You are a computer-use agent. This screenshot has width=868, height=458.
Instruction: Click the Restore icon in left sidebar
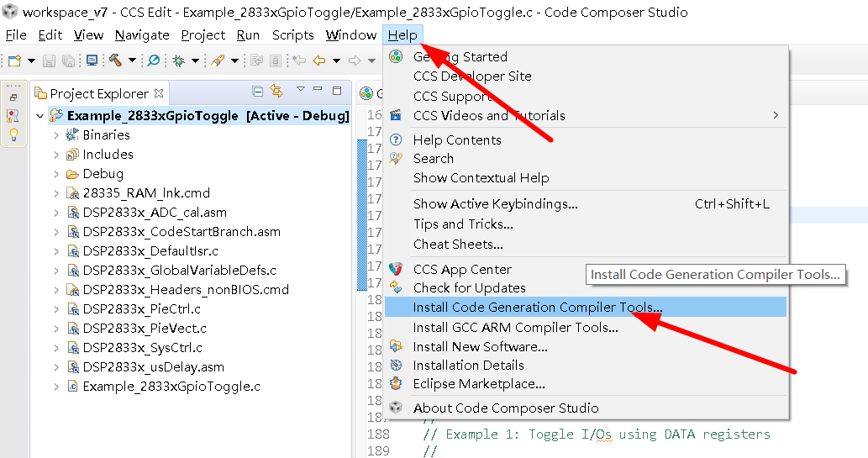[x=13, y=97]
